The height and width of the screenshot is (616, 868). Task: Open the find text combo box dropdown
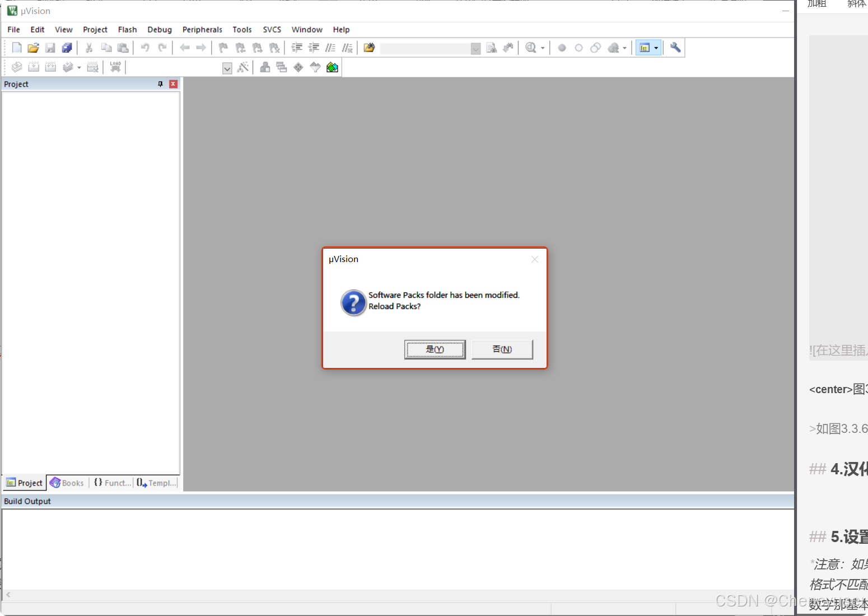[x=475, y=49]
